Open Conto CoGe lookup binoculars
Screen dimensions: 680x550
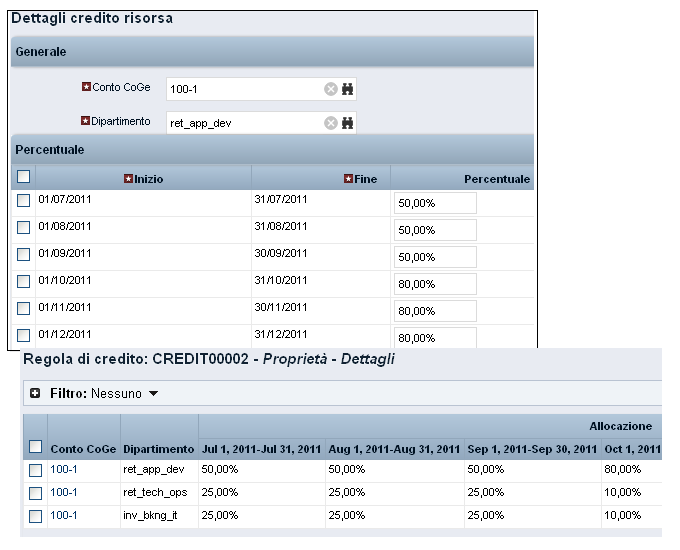(x=347, y=89)
